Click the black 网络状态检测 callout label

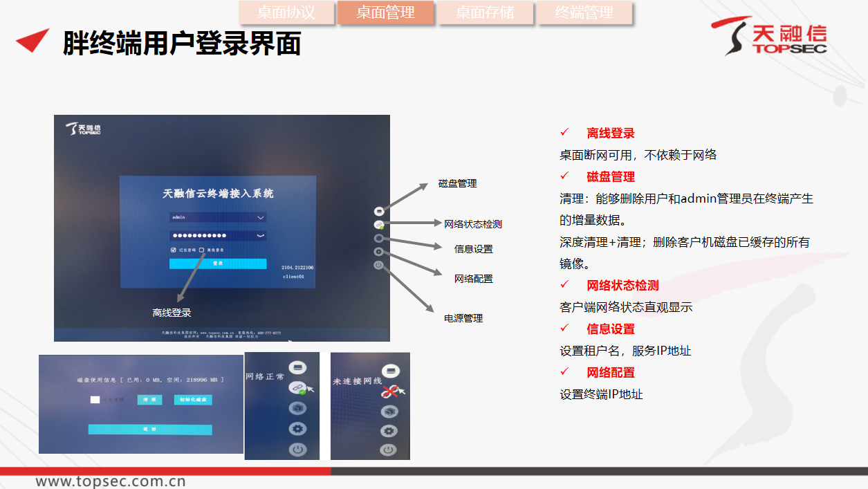click(x=473, y=223)
